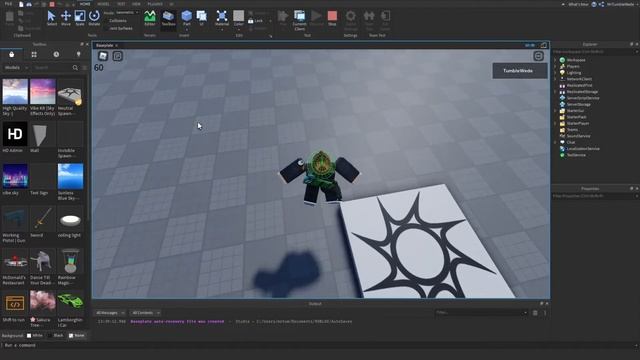Expand the Lighting node in Explorer
The width and height of the screenshot is (640, 360).
556,73
